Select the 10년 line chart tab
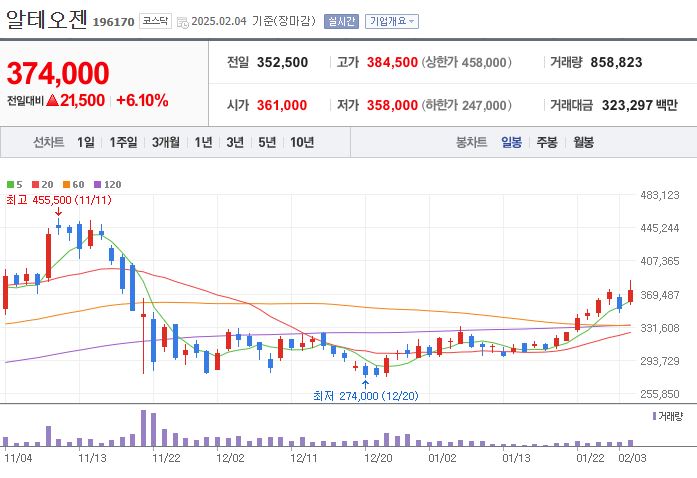The image size is (697, 478). 302,142
